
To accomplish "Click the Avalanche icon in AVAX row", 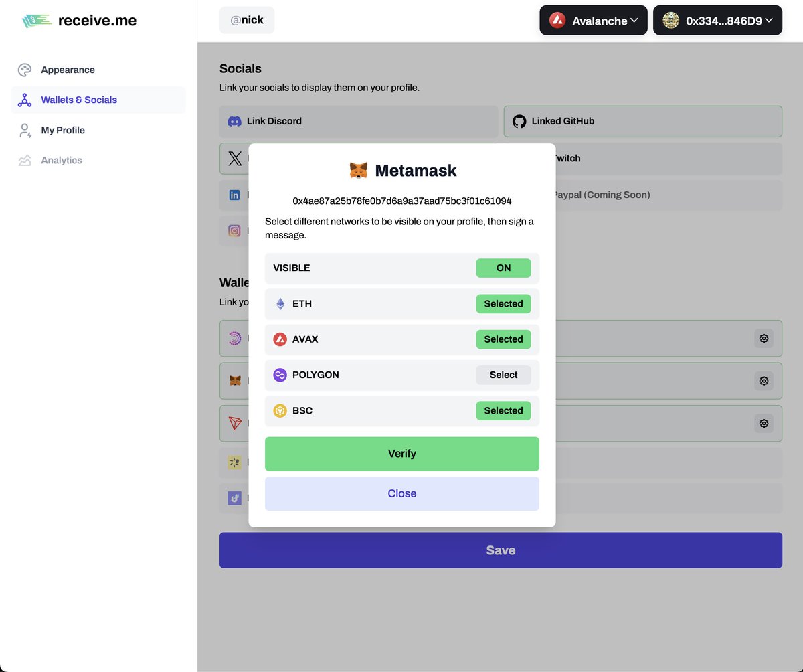I will coord(280,339).
